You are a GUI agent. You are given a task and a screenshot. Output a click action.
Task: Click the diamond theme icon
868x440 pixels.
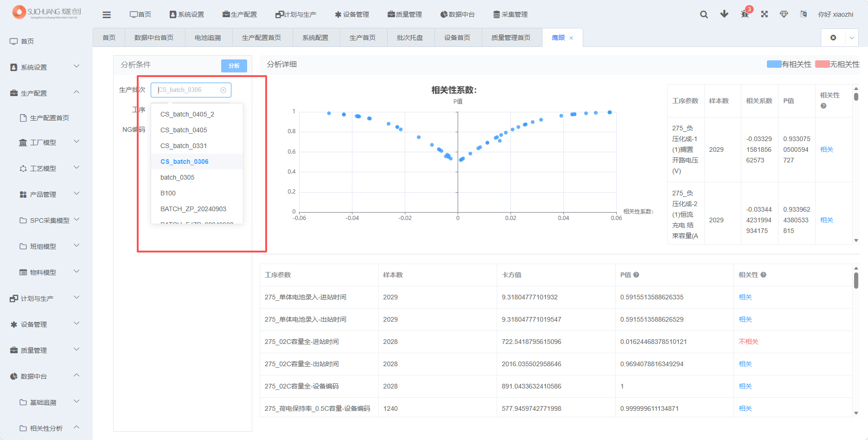tap(784, 14)
